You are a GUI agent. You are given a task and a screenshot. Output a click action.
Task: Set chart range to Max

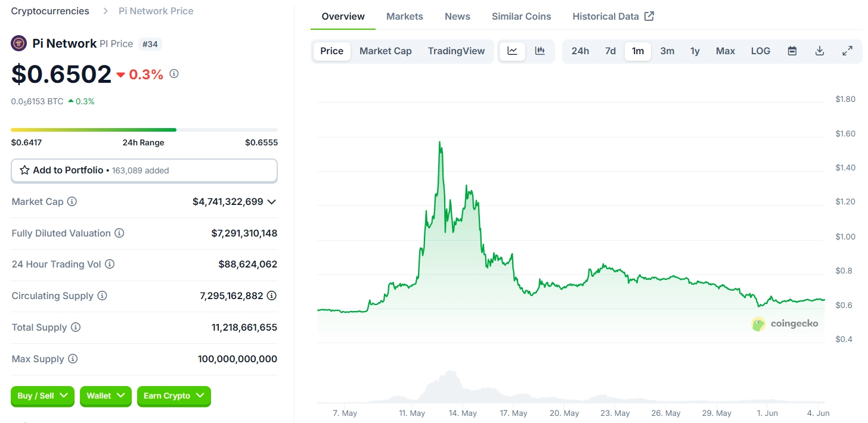[x=726, y=51]
